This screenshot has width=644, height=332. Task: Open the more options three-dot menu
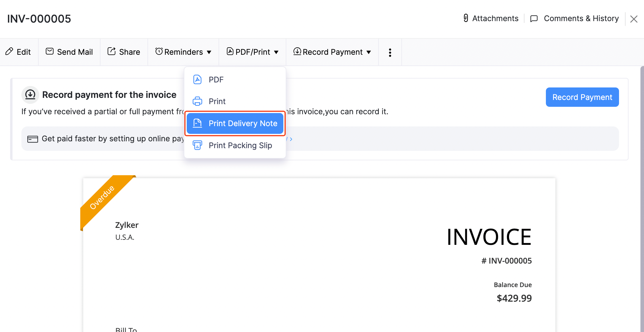tap(390, 52)
